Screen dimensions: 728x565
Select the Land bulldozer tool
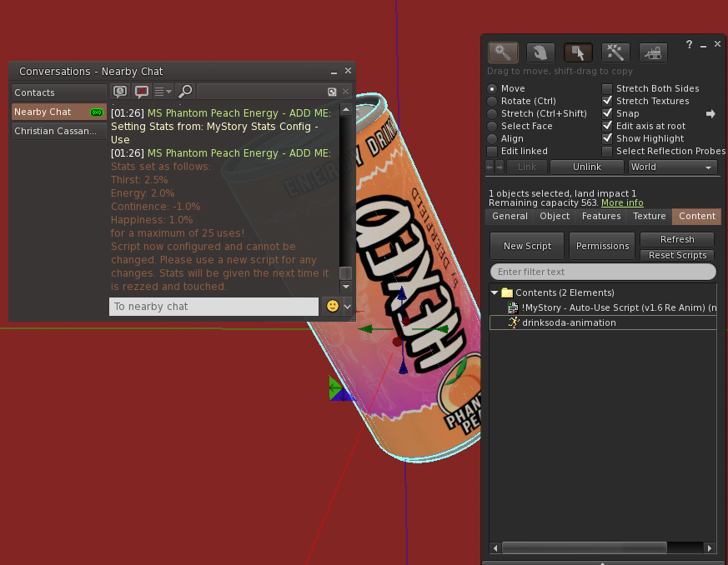click(x=653, y=52)
